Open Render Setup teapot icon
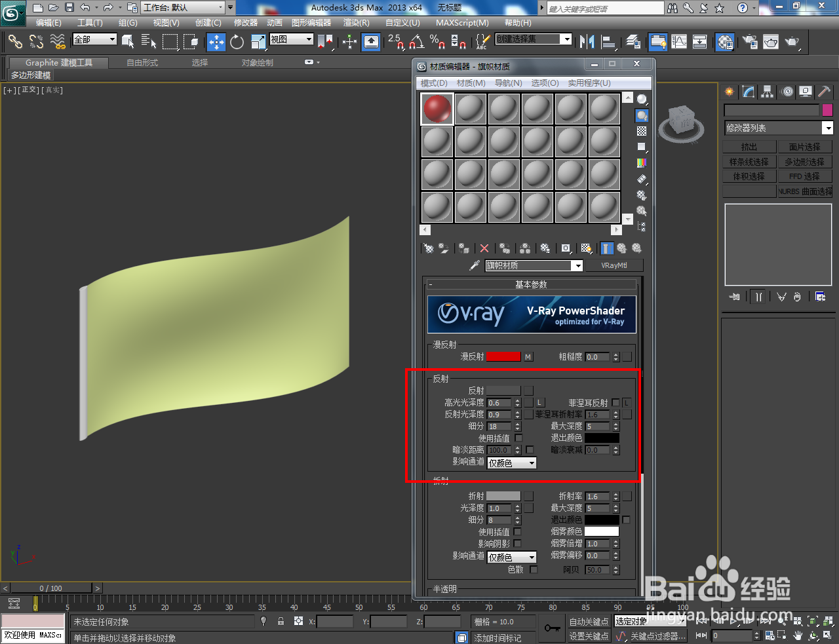839x644 pixels. [x=750, y=42]
